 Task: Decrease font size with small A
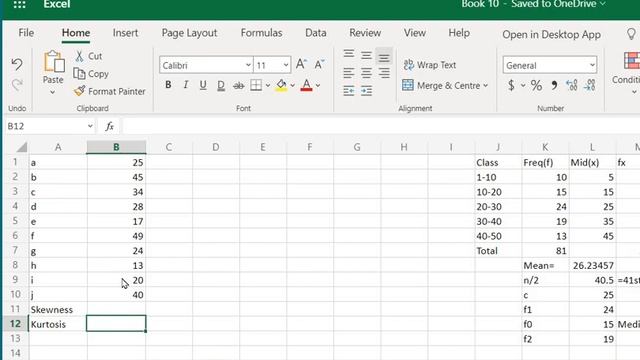click(x=319, y=64)
